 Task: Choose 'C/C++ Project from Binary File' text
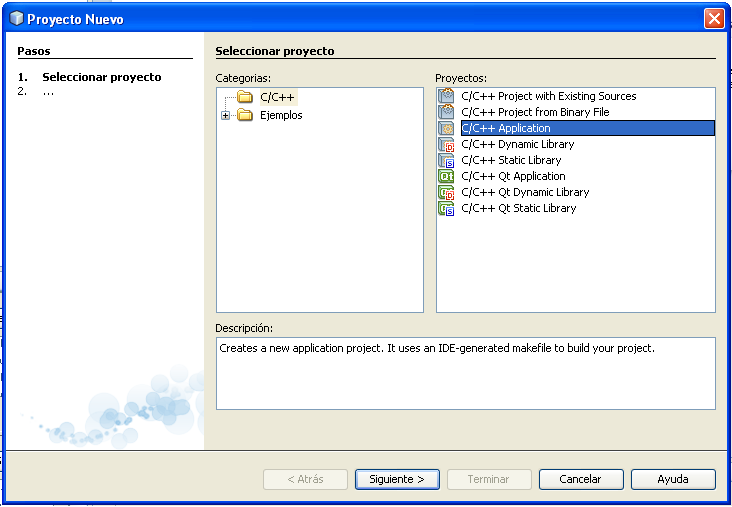tap(535, 112)
